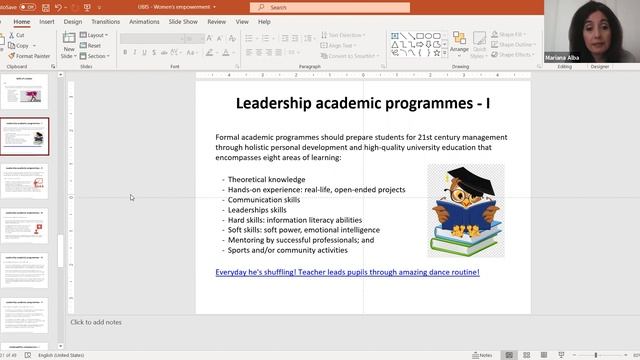Click Start From Beginning presentation icon

[87, 7]
